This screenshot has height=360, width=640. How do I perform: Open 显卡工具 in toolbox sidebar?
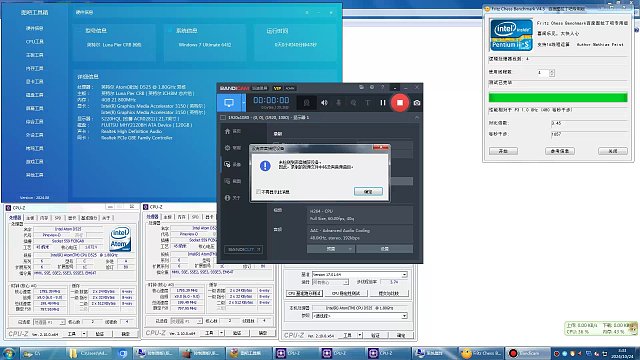(34, 82)
